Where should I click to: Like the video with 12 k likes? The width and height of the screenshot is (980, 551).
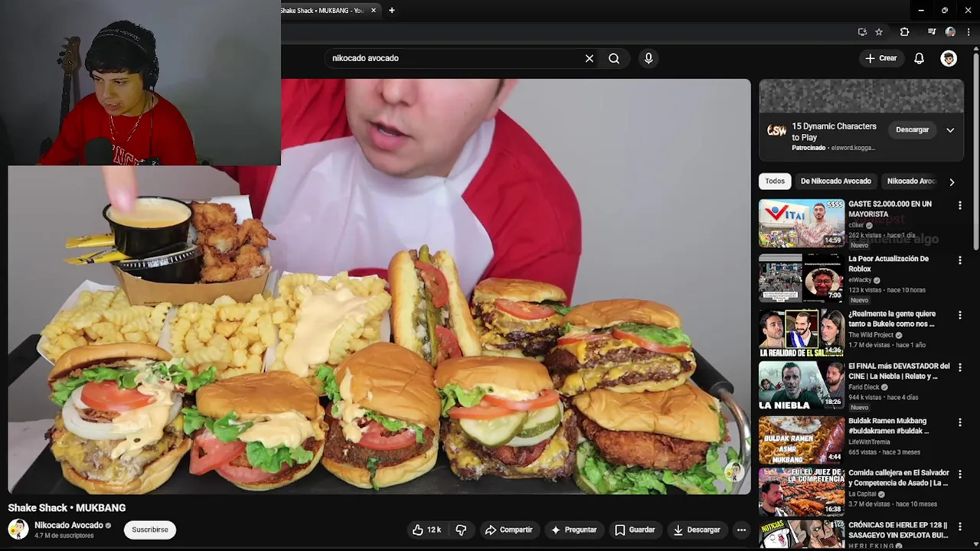click(x=426, y=530)
